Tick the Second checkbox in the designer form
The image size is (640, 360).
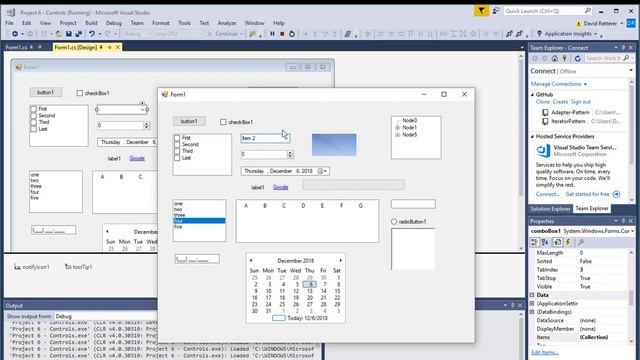coord(33,116)
